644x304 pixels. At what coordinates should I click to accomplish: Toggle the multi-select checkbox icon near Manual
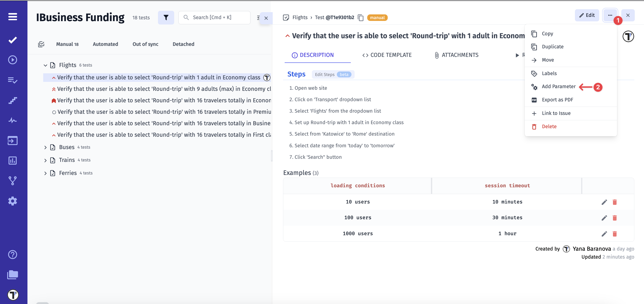(x=41, y=44)
